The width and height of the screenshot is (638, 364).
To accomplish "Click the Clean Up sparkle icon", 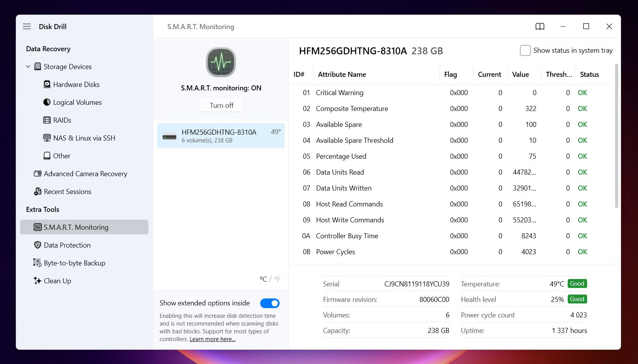I will click(x=37, y=281).
